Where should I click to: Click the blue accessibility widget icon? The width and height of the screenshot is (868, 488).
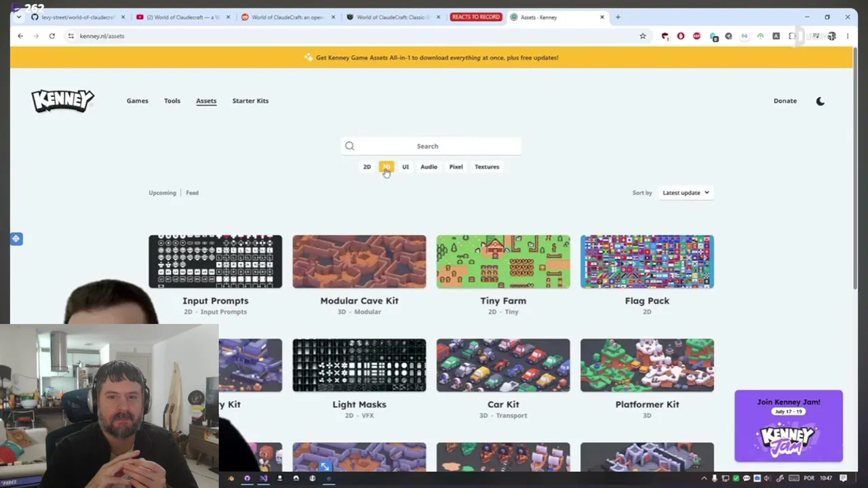[x=16, y=239]
